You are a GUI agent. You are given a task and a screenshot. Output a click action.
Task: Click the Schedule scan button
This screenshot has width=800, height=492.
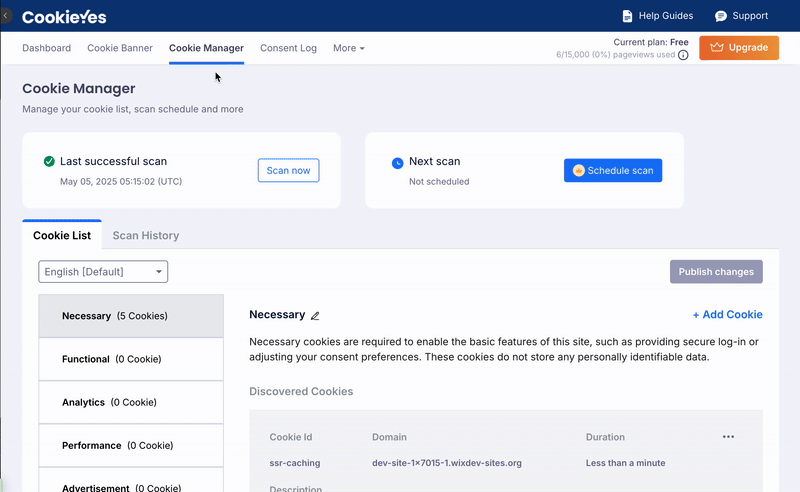[612, 170]
